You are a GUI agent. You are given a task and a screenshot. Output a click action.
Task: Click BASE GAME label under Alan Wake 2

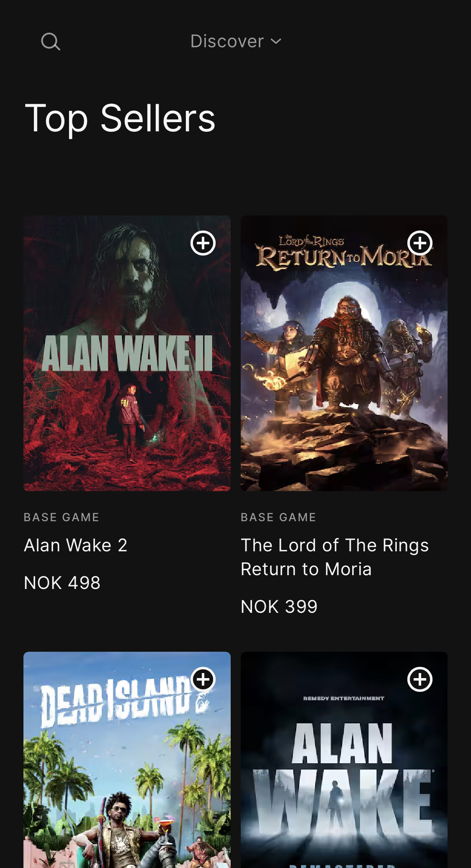(x=62, y=517)
